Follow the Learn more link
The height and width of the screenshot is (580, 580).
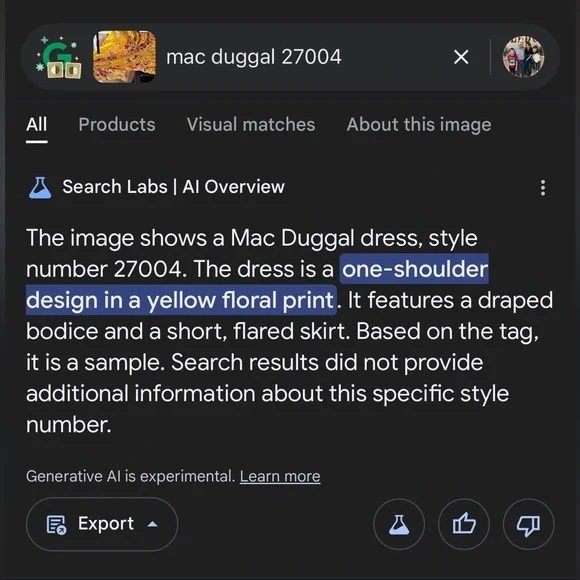280,476
